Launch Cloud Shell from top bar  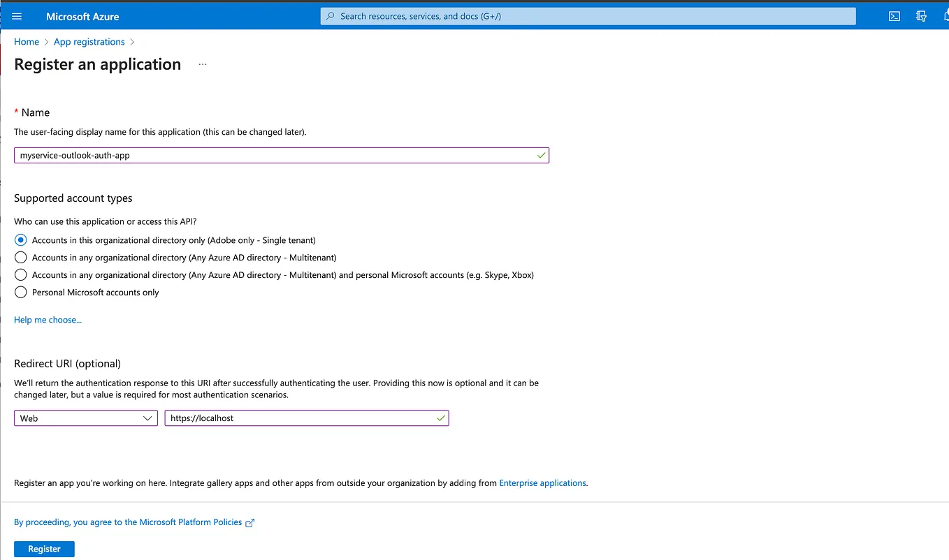pyautogui.click(x=894, y=16)
